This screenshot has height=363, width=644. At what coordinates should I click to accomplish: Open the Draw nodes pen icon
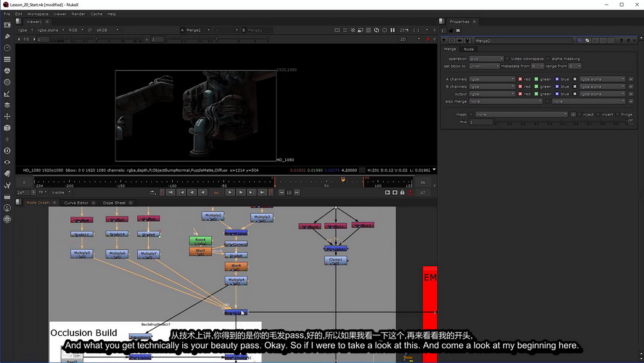(x=7, y=37)
